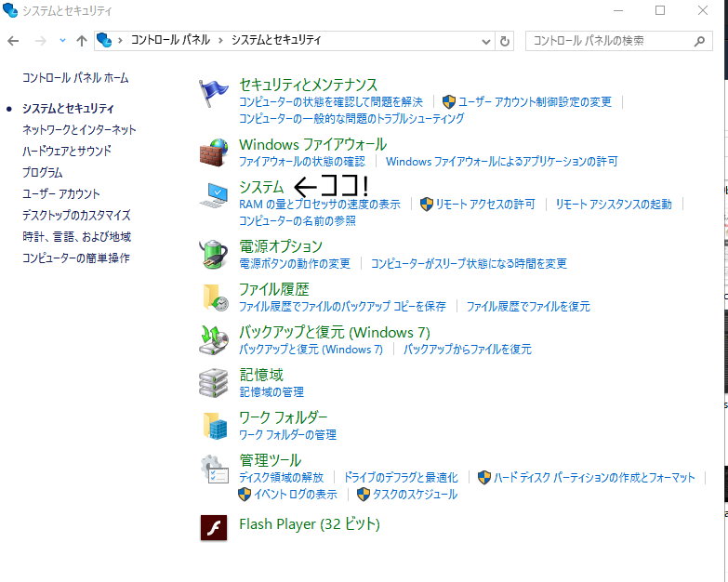Click the 記憶域 stacked drives icon
728x582 pixels.
coord(214,383)
